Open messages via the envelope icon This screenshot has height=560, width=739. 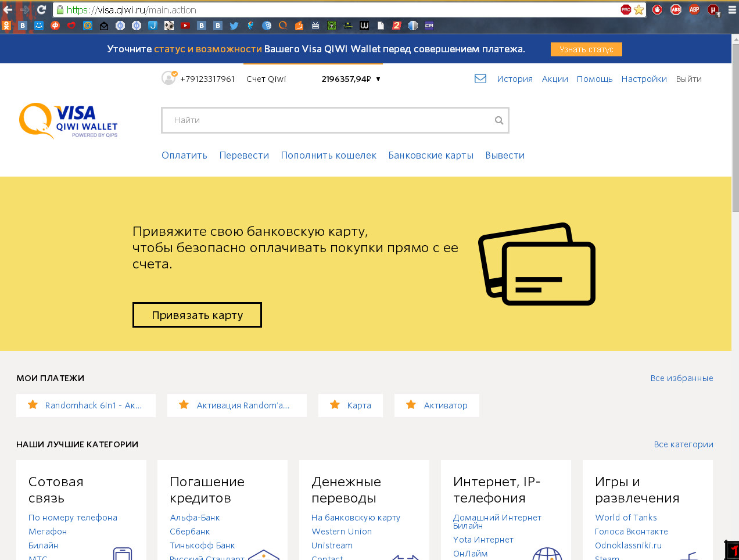pos(480,78)
